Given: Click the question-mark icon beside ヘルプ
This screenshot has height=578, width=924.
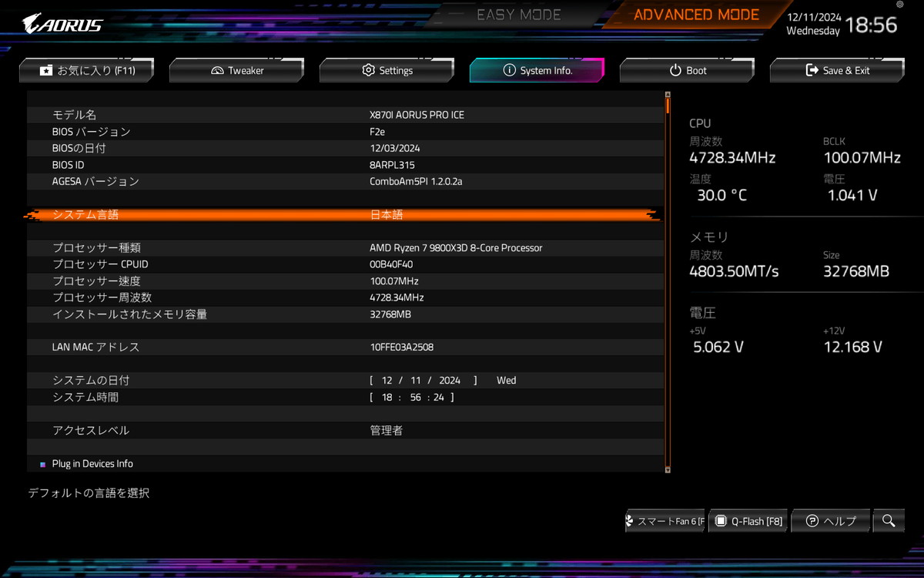Looking at the screenshot, I should click(812, 521).
